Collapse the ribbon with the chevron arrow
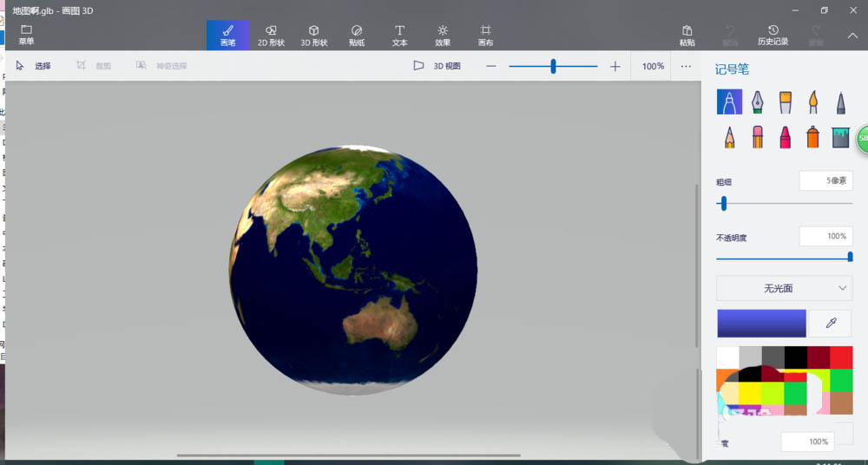The image size is (868, 465). click(x=853, y=35)
